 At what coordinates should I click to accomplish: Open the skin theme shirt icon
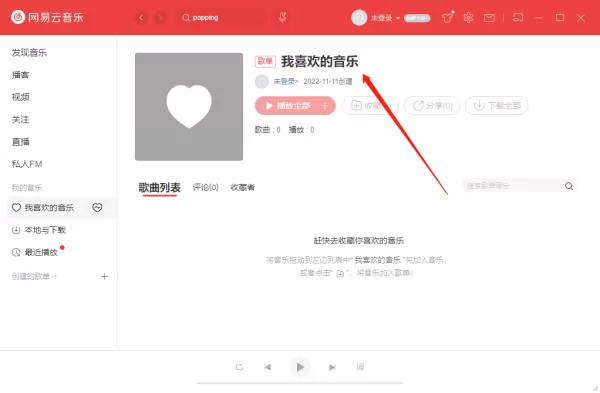(448, 18)
